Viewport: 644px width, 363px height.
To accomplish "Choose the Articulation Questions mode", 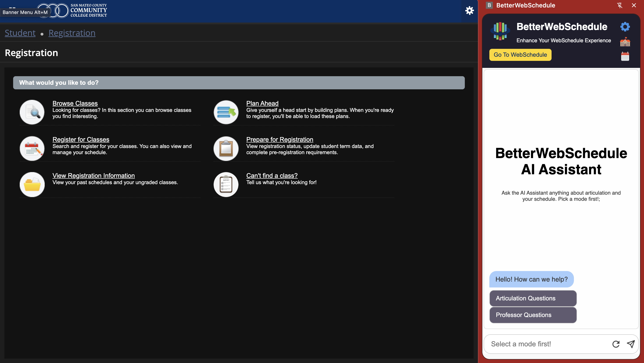I will (x=533, y=298).
